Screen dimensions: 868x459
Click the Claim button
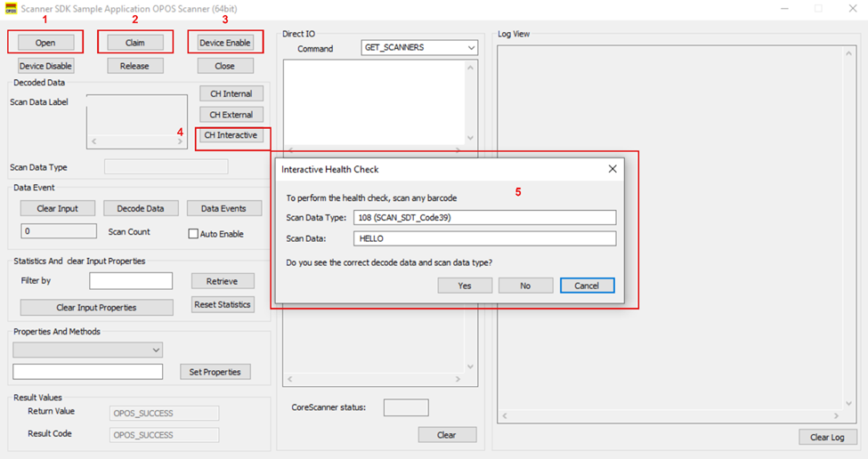pyautogui.click(x=135, y=43)
